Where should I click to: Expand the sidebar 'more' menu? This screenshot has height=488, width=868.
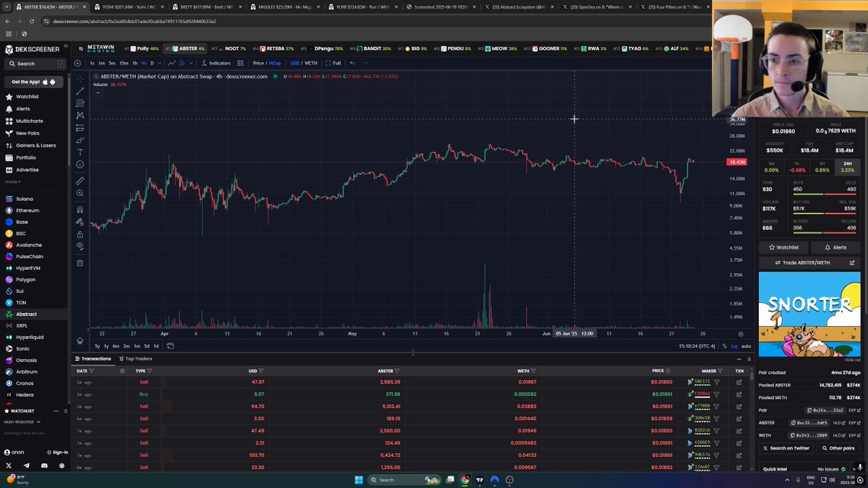[x=12, y=182]
